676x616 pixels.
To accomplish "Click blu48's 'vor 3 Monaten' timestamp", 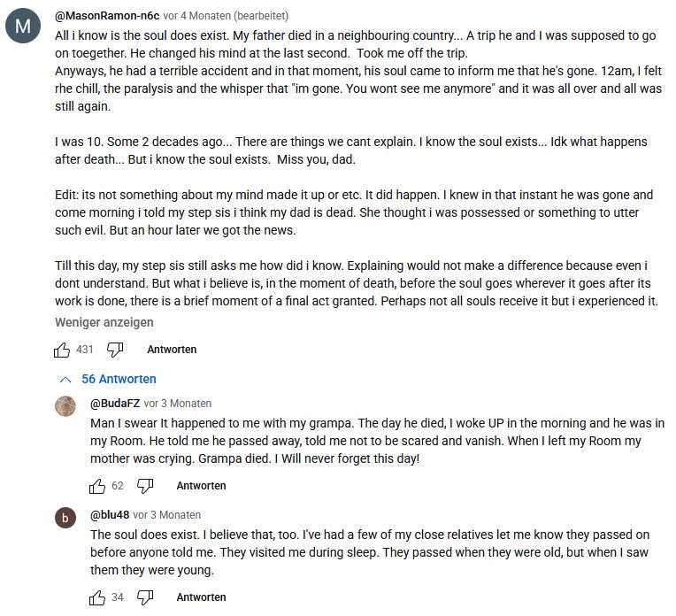I will 167,515.
